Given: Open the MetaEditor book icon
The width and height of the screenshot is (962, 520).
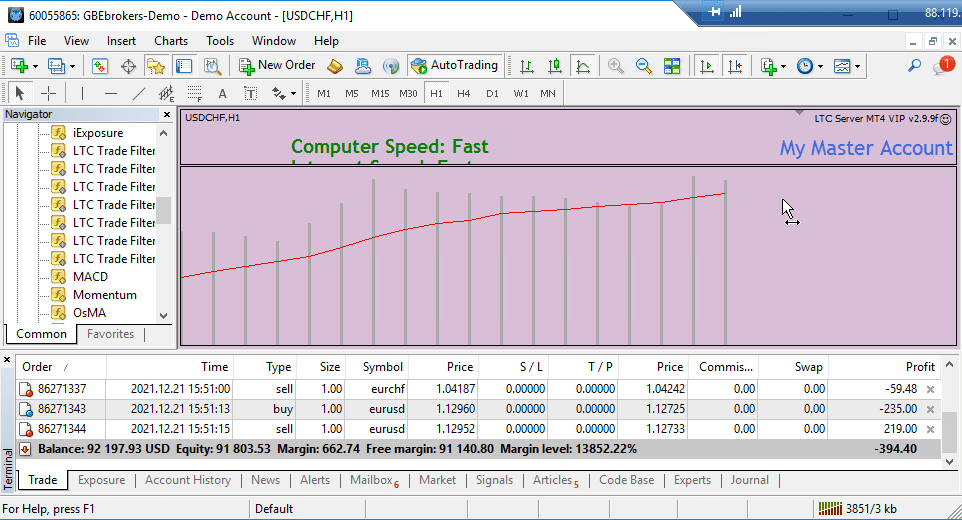Looking at the screenshot, I should [x=335, y=66].
